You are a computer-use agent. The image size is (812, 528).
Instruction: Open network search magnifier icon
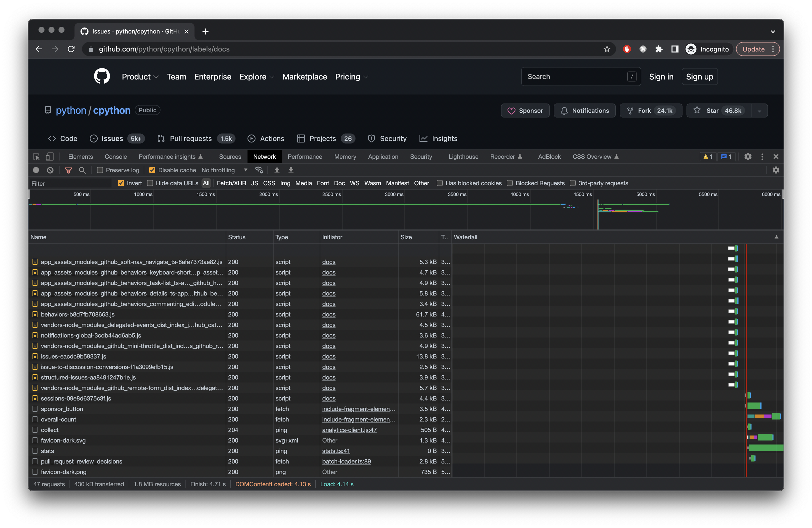coord(82,170)
